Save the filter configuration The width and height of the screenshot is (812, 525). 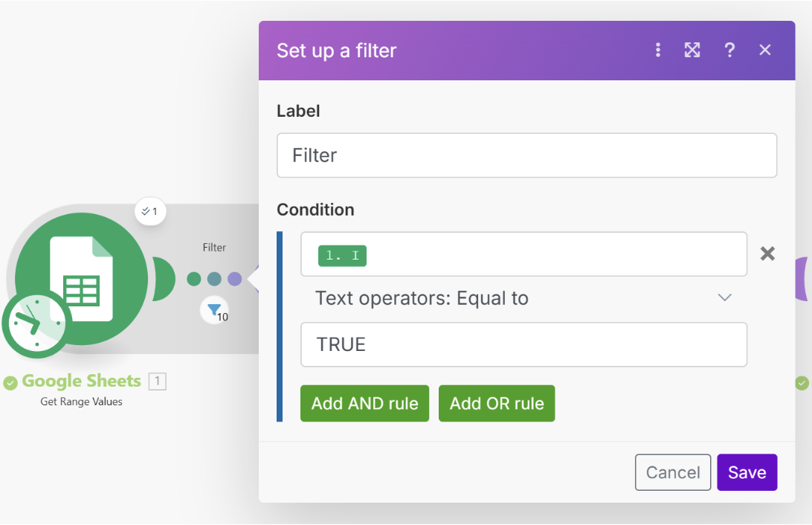pos(747,472)
